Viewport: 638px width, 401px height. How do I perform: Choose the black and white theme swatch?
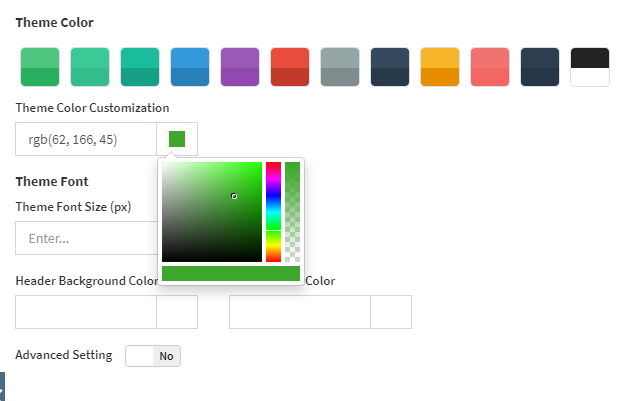[590, 67]
